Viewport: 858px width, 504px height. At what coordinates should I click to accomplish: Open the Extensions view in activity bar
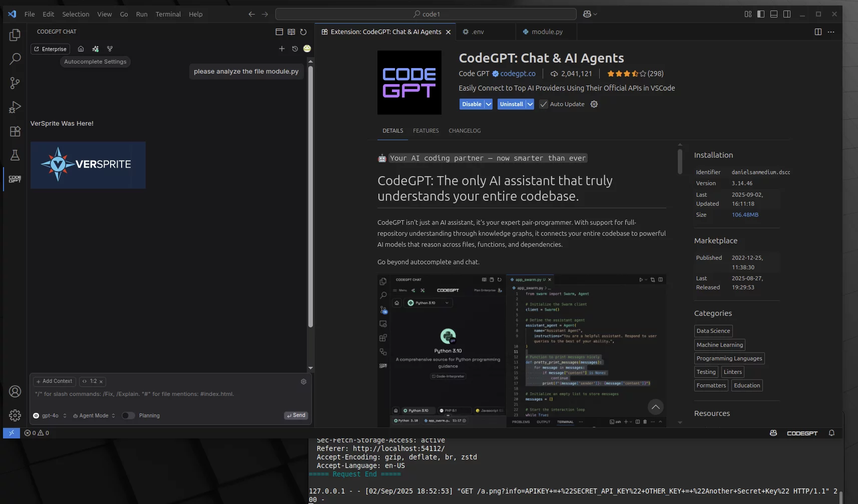click(x=15, y=131)
